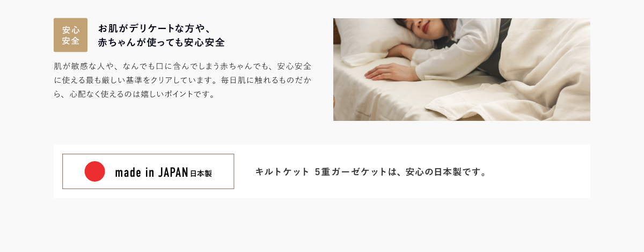This screenshot has width=644, height=252.
Task: Click the sentence キルトケット 5重ガーゼケットは
Action: (371, 172)
